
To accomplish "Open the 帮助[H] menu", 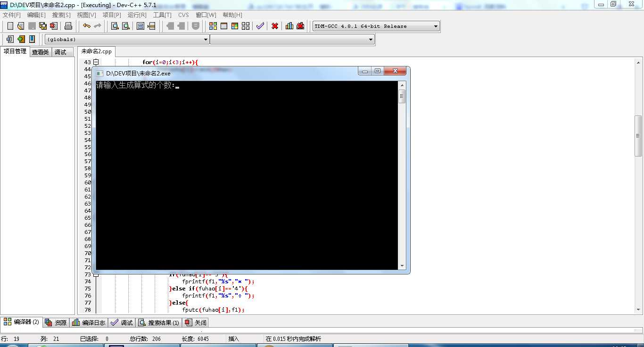I will click(232, 15).
